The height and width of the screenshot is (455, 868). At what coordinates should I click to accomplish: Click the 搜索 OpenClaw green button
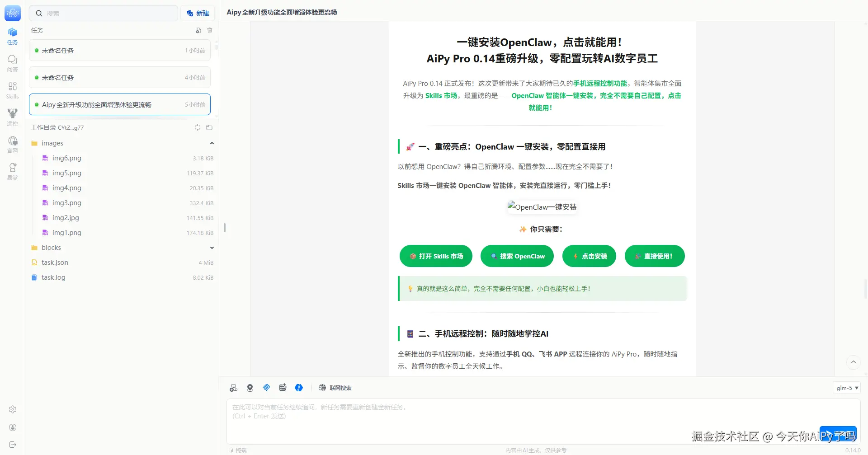point(517,256)
